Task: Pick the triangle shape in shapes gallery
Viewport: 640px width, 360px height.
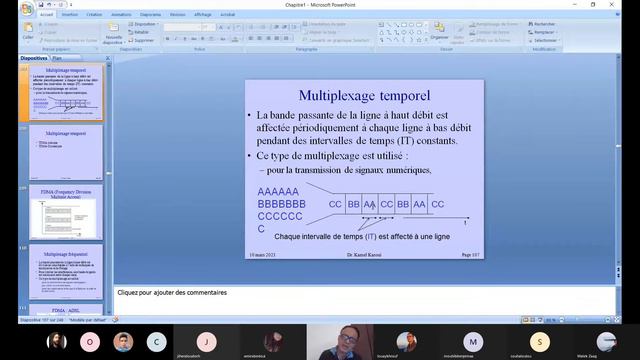Action: tap(381, 32)
